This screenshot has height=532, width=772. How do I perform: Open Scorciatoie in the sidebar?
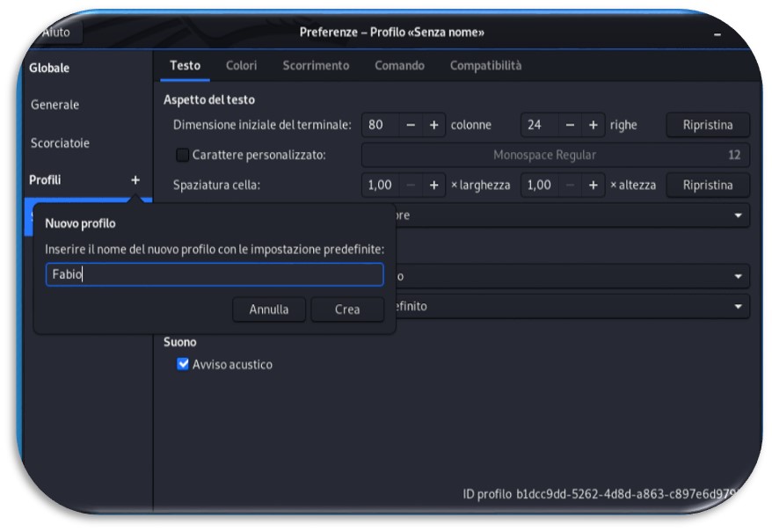pos(60,143)
